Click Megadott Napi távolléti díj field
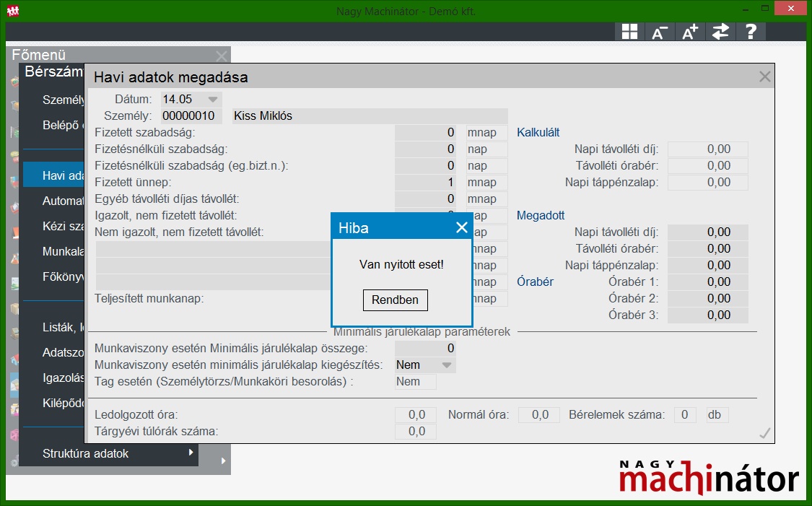Screen dimensions: 812x506 click(x=708, y=232)
